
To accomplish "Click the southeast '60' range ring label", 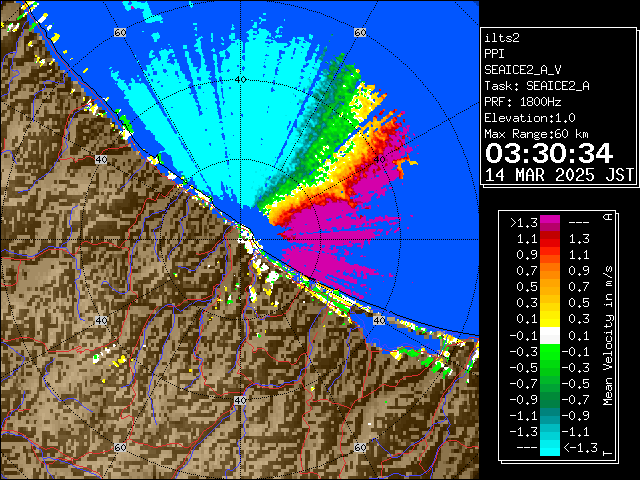I will (360, 448).
